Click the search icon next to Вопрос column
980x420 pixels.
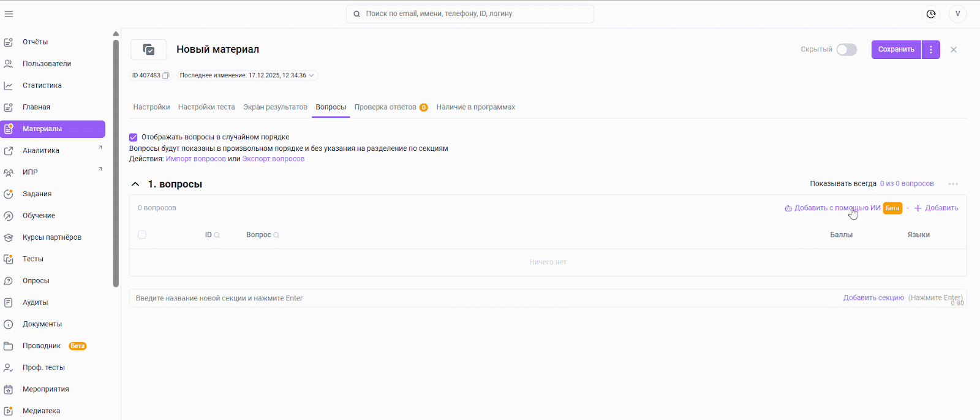point(276,235)
